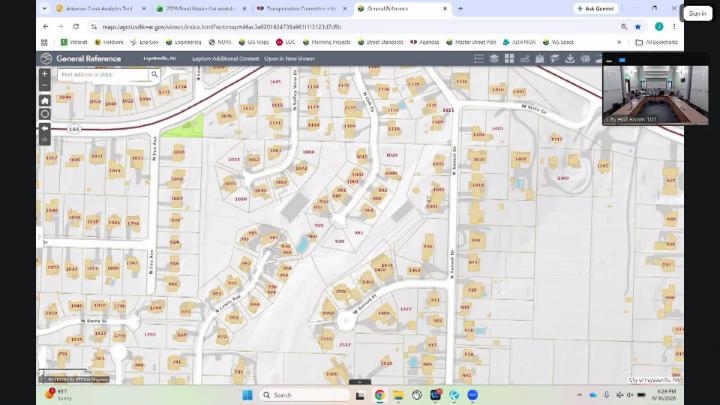The height and width of the screenshot is (405, 720).
Task: Open the globe widget in header
Action: point(585,58)
